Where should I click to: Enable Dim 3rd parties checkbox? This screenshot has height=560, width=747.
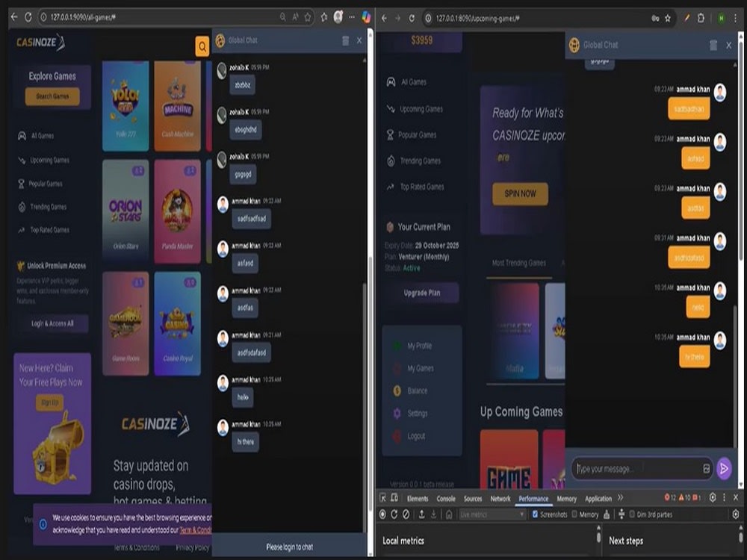tap(632, 514)
